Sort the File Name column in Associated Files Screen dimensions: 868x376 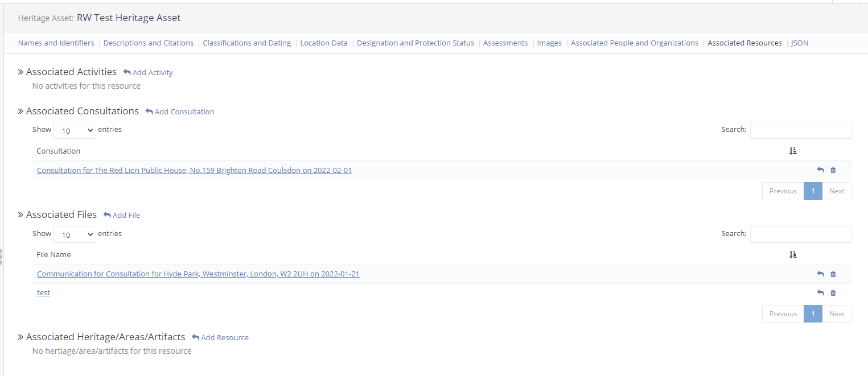click(x=793, y=254)
